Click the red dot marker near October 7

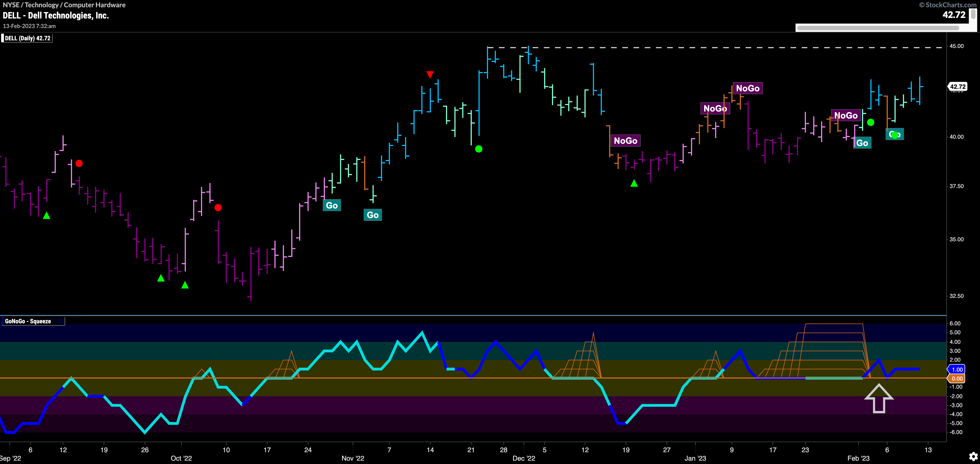[x=218, y=208]
